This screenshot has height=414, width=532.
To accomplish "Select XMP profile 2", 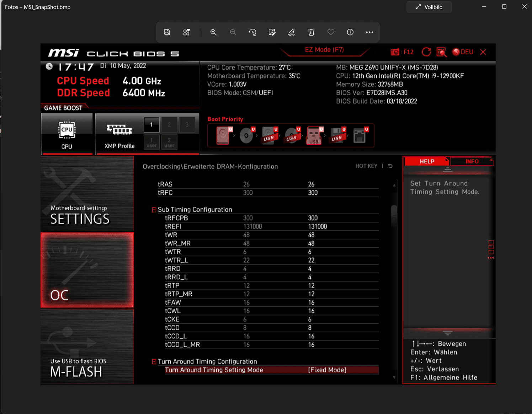I will [x=169, y=125].
